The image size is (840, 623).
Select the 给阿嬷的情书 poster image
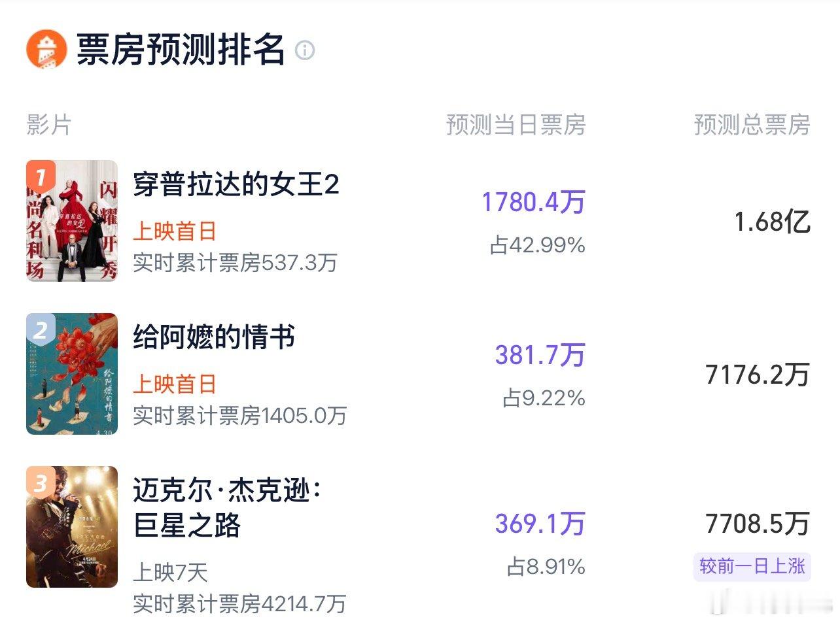[72, 374]
